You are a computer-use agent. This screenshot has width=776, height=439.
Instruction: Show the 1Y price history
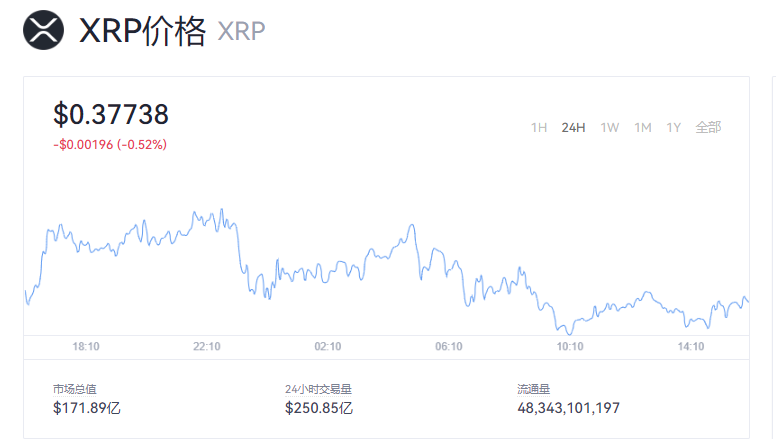click(x=674, y=128)
